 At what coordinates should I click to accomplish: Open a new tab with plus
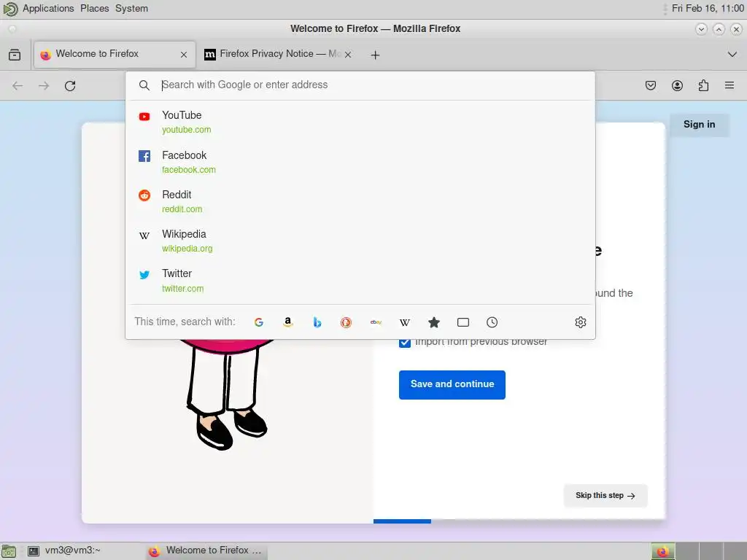point(376,55)
